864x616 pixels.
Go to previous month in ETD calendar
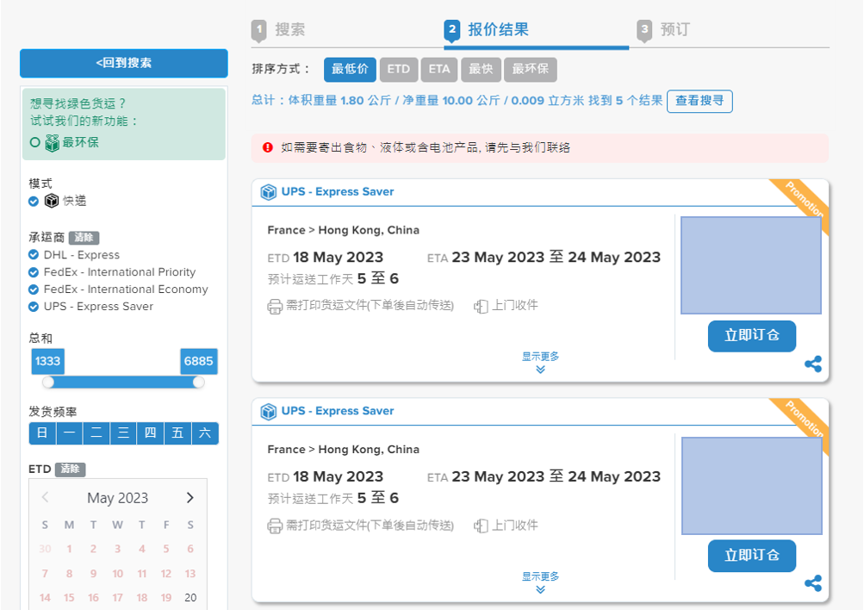click(x=45, y=498)
